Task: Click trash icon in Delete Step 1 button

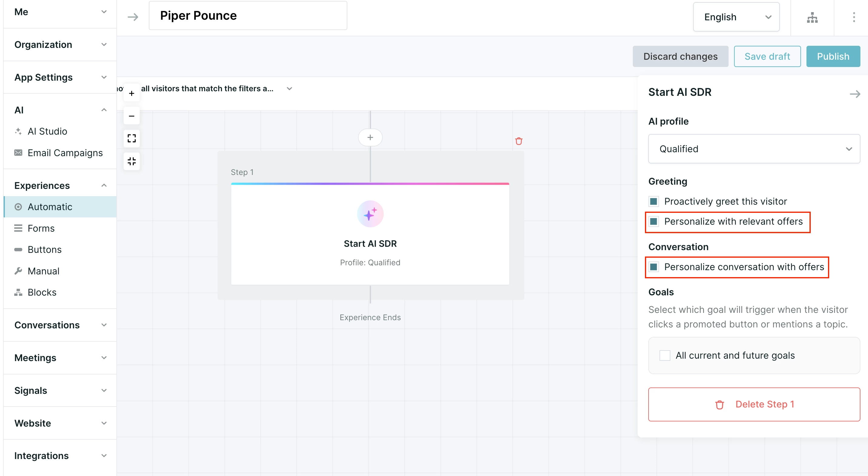Action: click(x=719, y=404)
